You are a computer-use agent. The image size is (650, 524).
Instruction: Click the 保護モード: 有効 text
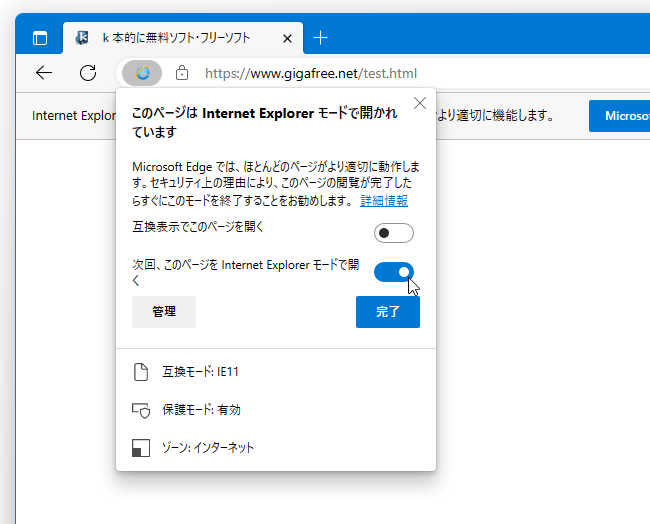pos(201,410)
